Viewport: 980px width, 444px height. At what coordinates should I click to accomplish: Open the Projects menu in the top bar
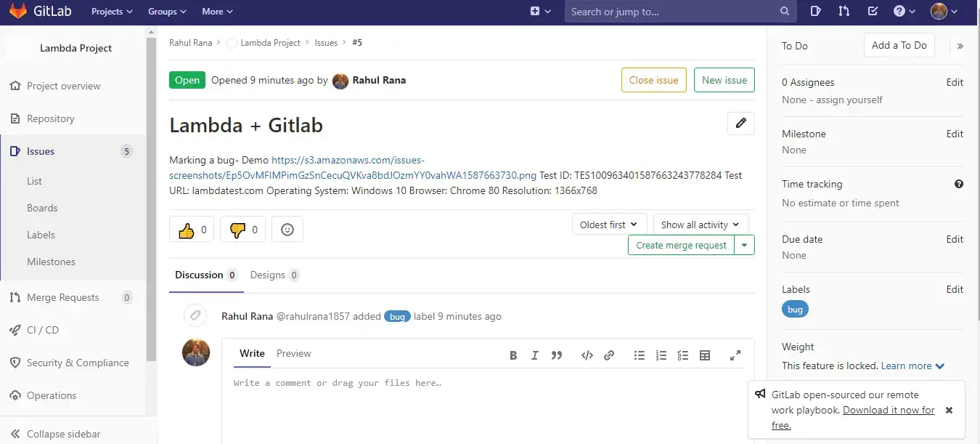tap(111, 12)
